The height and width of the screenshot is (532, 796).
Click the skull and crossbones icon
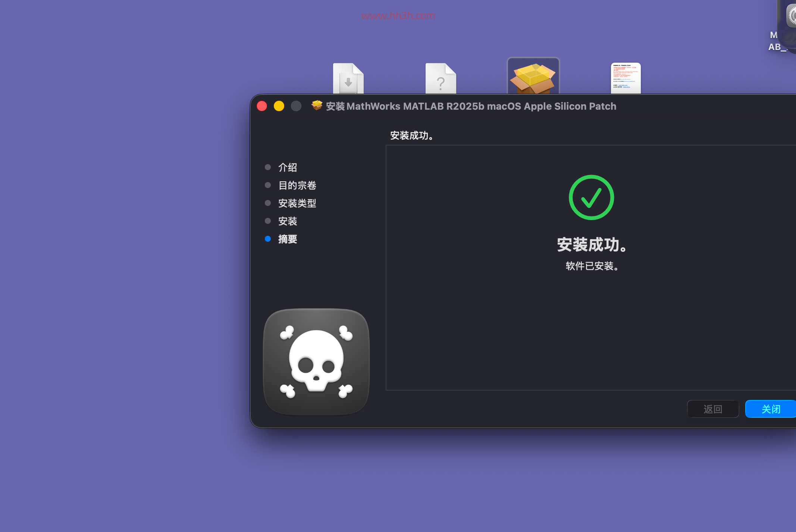point(316,362)
